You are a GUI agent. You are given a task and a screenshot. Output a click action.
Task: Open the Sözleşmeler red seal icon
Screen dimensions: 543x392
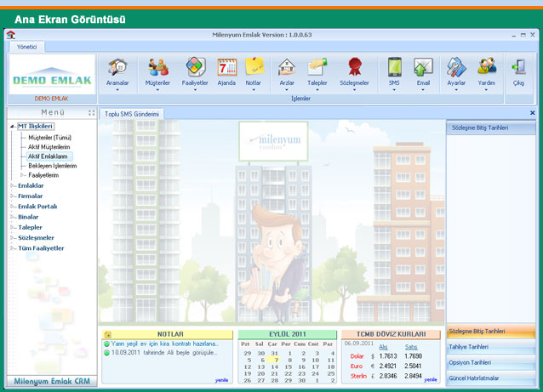click(355, 67)
